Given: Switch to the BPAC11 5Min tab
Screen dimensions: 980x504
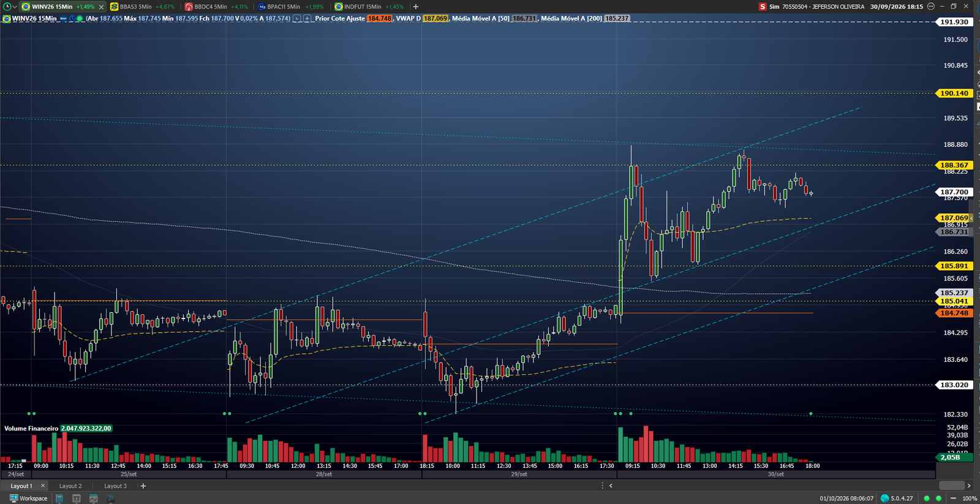Looking at the screenshot, I should click(290, 7).
